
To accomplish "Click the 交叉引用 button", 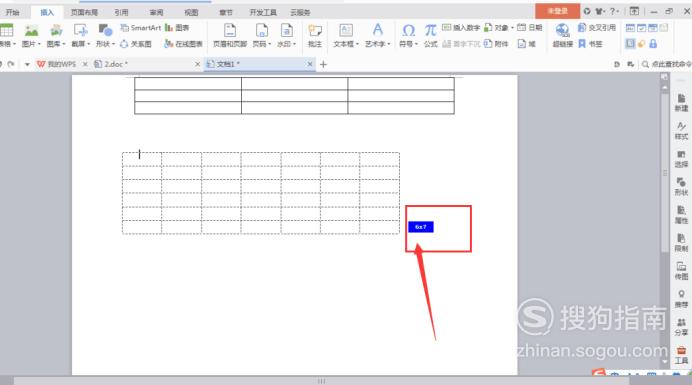I will pos(597,28).
